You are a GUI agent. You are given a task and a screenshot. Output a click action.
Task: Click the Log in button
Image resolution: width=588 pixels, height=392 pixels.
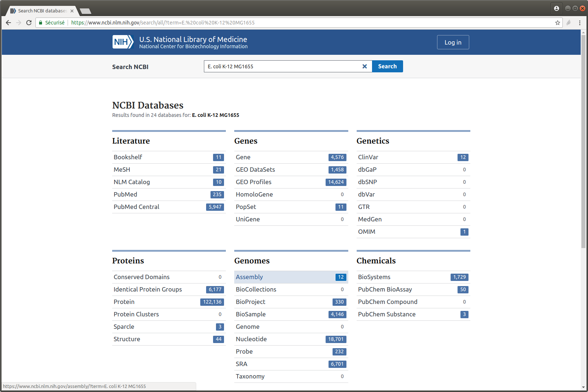(453, 42)
